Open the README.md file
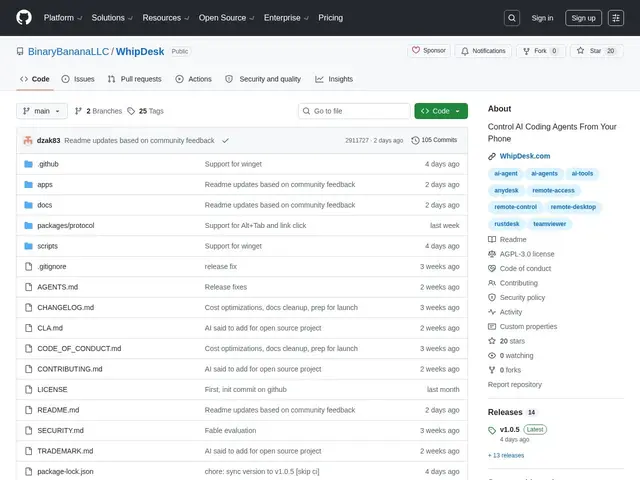Screen dimensions: 640x480 coord(58,410)
